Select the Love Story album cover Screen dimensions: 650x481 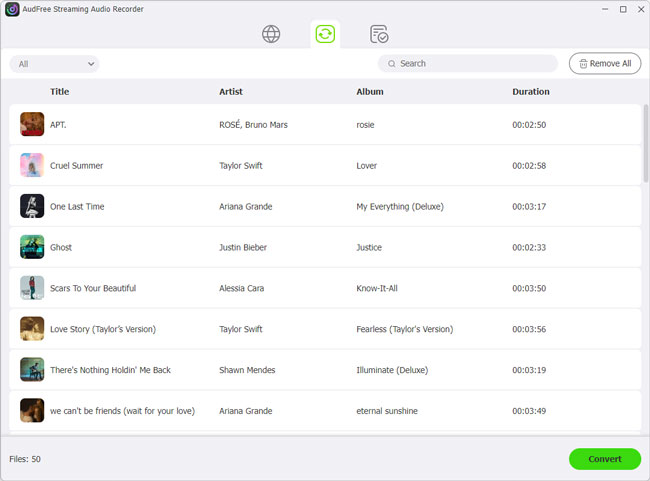32,329
